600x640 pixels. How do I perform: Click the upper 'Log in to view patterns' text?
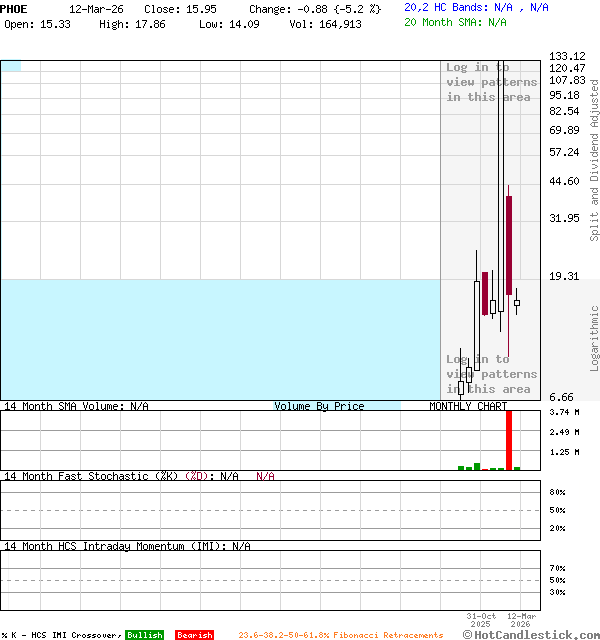[491, 82]
